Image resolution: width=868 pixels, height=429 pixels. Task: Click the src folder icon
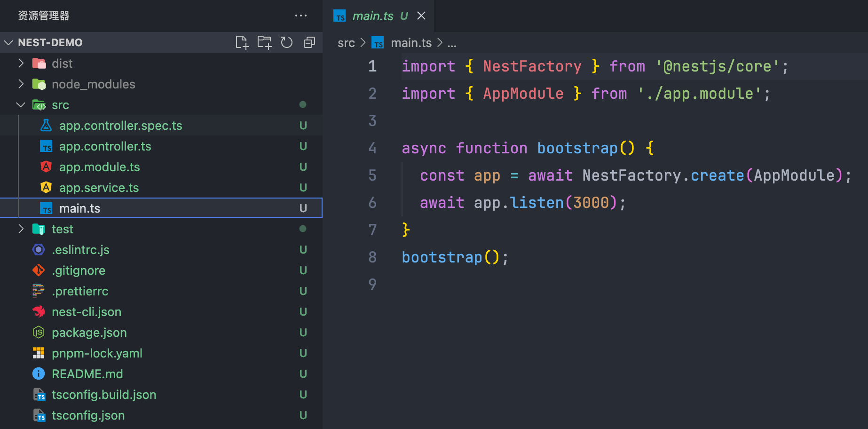[39, 104]
